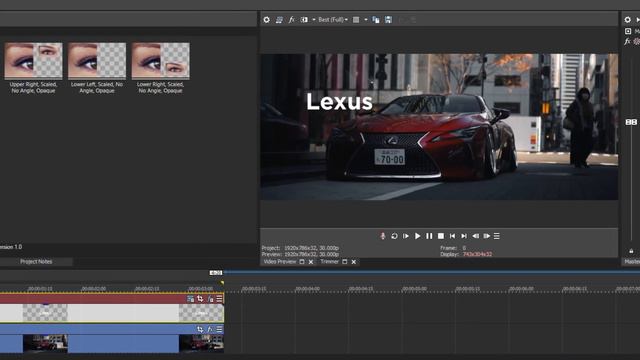Image resolution: width=640 pixels, height=360 pixels.
Task: Toggle overlays grid icon in preview
Action: pyautogui.click(x=356, y=20)
